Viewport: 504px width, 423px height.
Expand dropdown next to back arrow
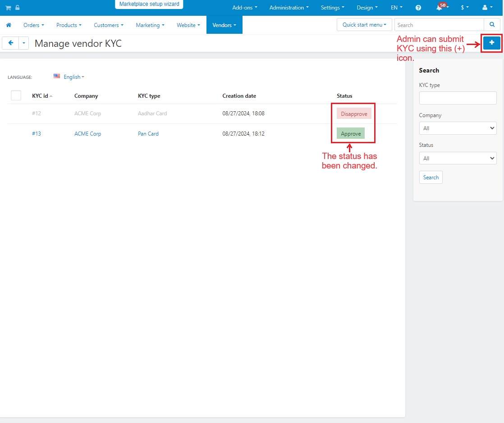pos(24,43)
